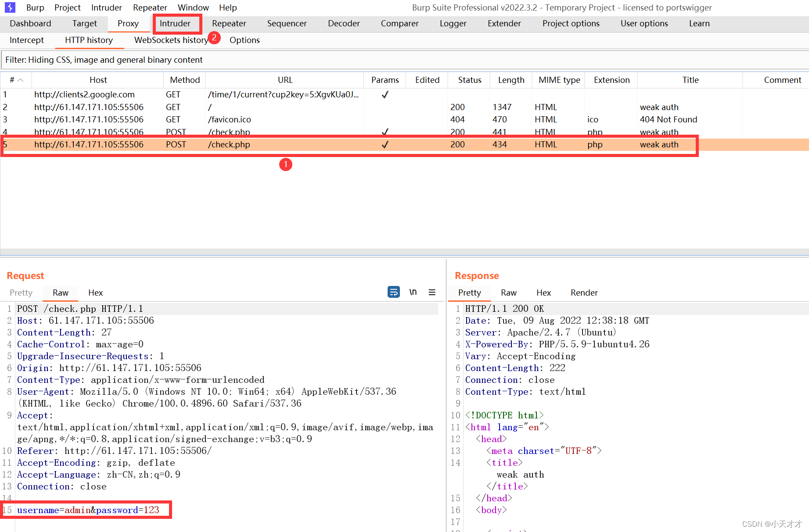The width and height of the screenshot is (809, 532).
Task: Switch Response view to Pretty
Action: (x=470, y=293)
